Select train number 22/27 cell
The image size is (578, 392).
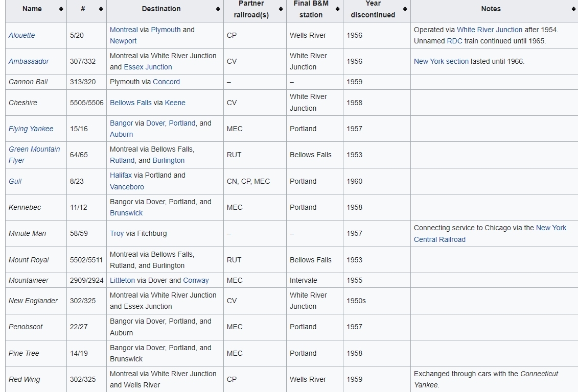[87, 327]
